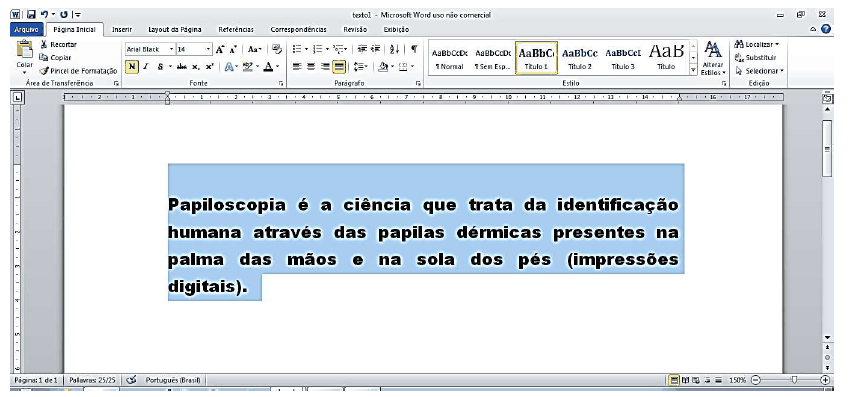Toggle the bold N button
Viewport: 863px width, 397px height.
click(x=131, y=67)
